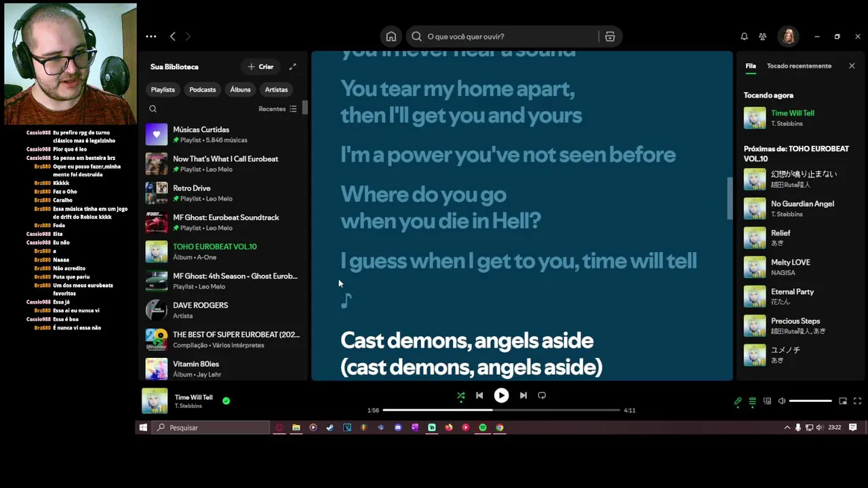Open Vitamin 80ies album
This screenshot has height=488, width=868.
223,369
